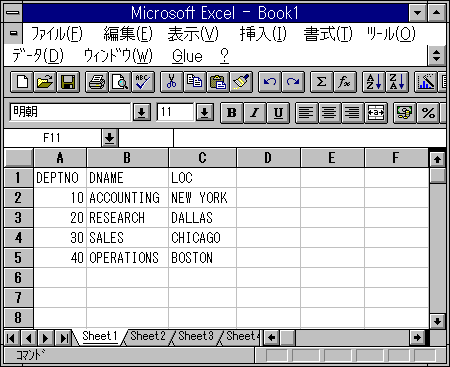
Task: Toggle Bold formatting
Action: [232, 113]
